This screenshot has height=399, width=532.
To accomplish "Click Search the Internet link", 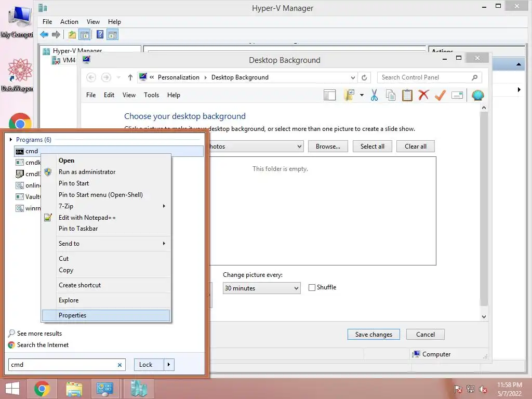I will click(43, 345).
